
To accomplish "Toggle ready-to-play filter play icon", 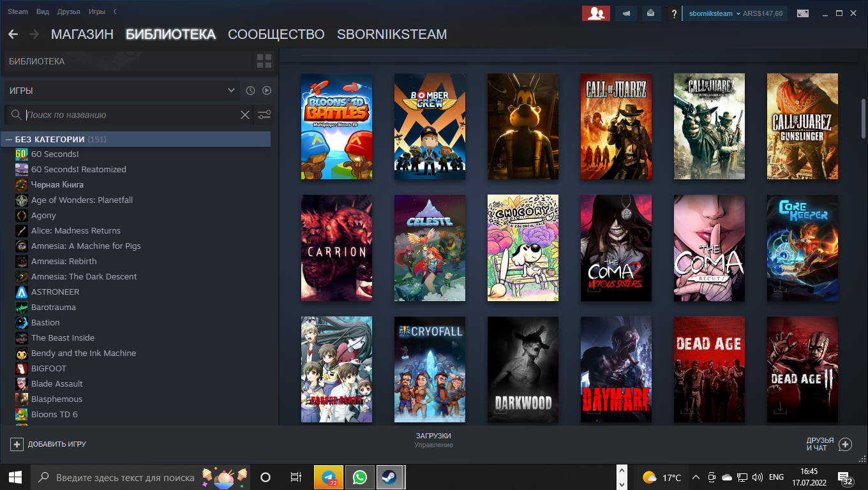I will 267,91.
